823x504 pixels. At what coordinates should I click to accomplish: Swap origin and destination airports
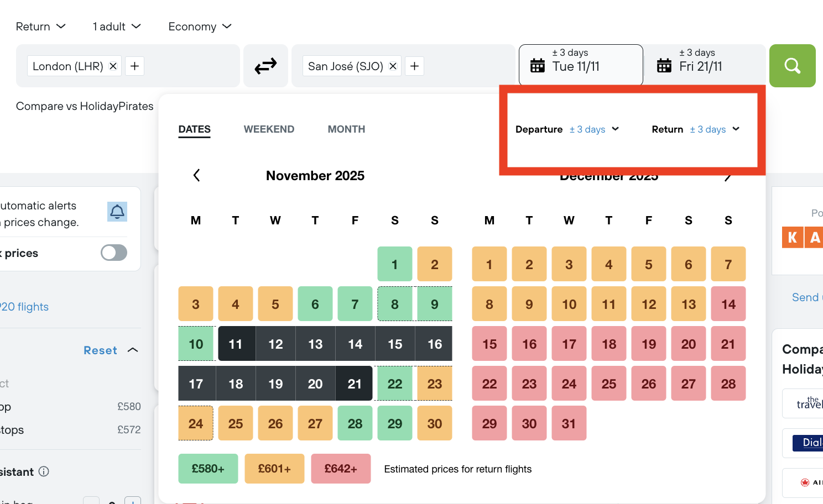[x=265, y=66]
